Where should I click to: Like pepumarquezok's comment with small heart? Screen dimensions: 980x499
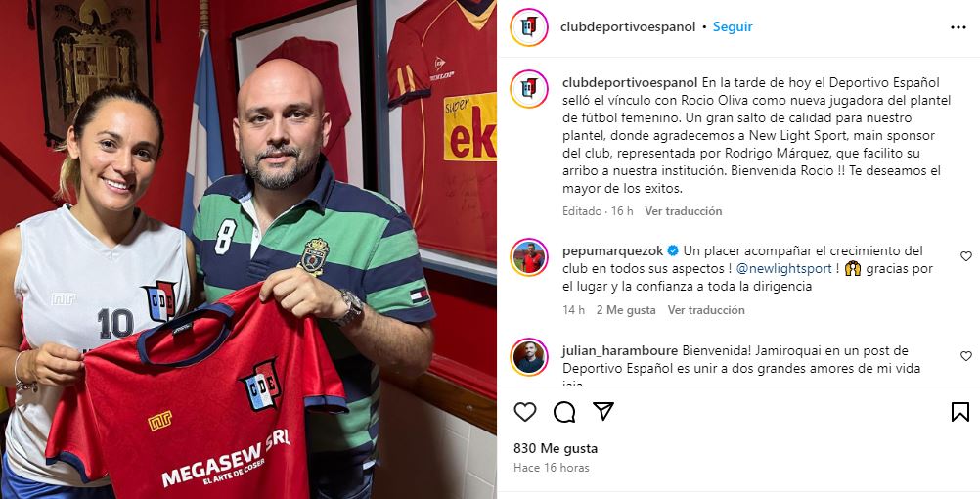tap(966, 256)
